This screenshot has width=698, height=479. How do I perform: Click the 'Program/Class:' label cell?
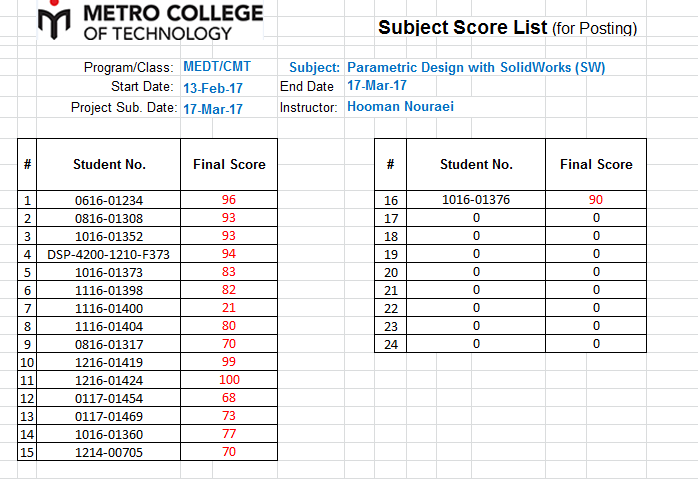point(128,67)
